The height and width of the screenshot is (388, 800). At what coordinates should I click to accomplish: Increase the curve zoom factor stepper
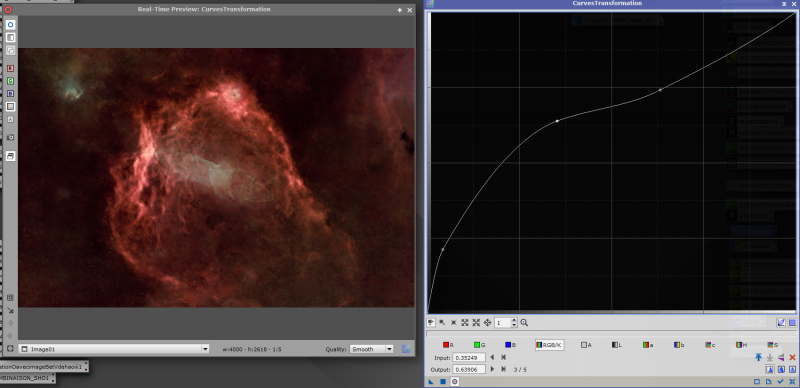click(x=514, y=321)
